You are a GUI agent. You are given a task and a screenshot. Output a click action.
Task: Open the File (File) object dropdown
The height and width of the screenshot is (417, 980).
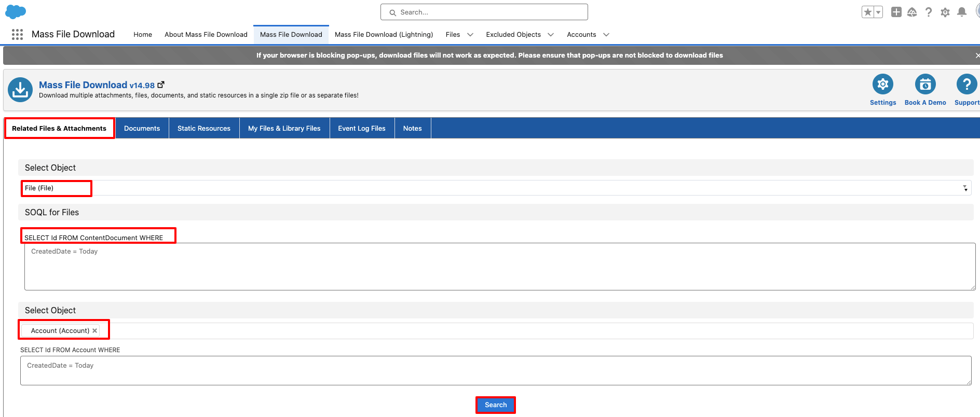coord(496,188)
